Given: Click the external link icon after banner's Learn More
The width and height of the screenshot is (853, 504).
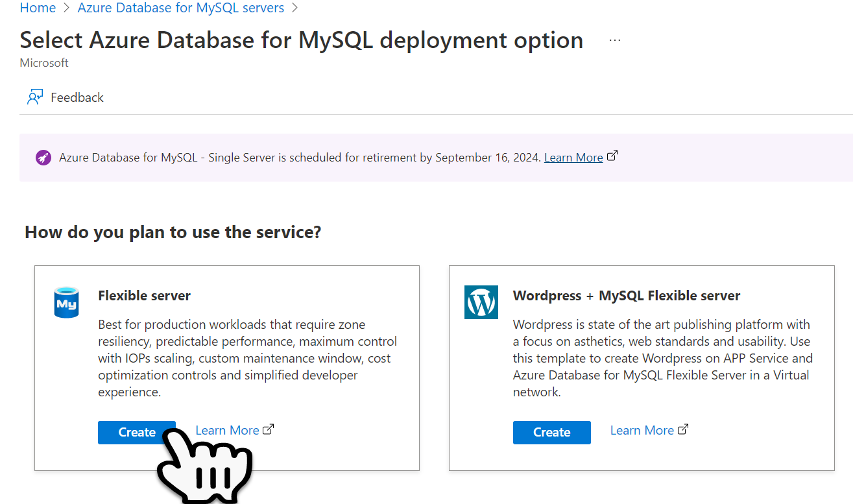Looking at the screenshot, I should click(612, 154).
